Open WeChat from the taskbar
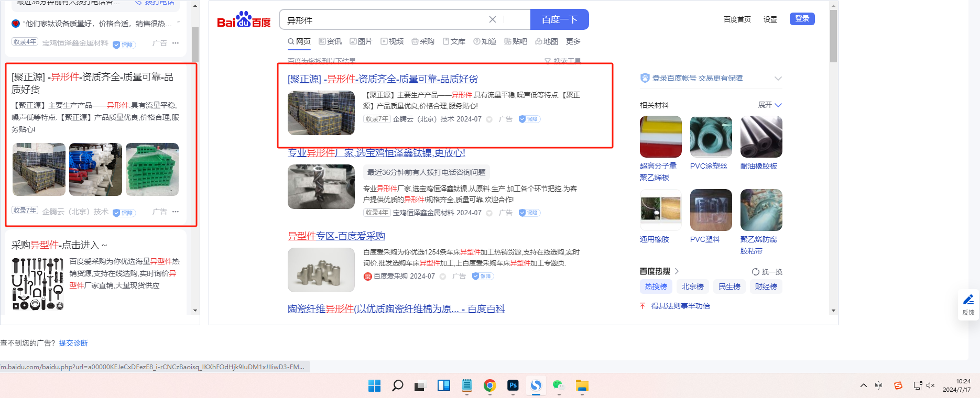The image size is (980, 398). [559, 386]
